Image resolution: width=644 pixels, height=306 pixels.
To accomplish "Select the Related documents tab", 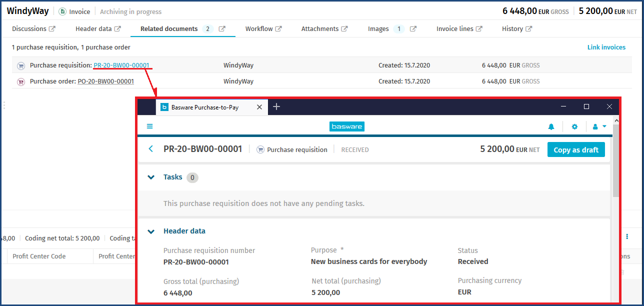I will (x=169, y=29).
